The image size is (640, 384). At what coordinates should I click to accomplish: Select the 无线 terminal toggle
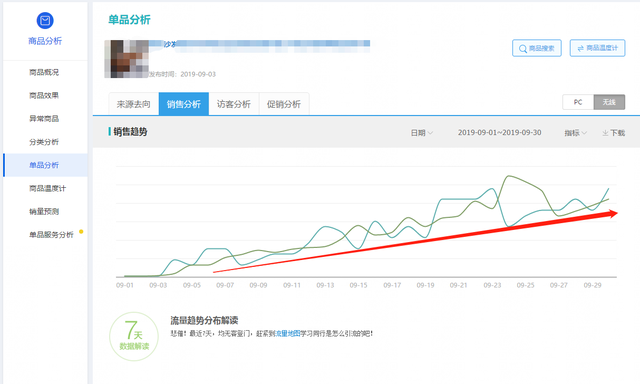[x=609, y=102]
